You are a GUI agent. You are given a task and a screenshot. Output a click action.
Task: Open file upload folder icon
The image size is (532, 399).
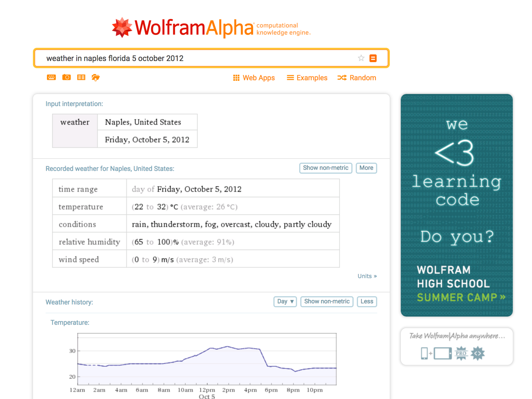(x=96, y=77)
